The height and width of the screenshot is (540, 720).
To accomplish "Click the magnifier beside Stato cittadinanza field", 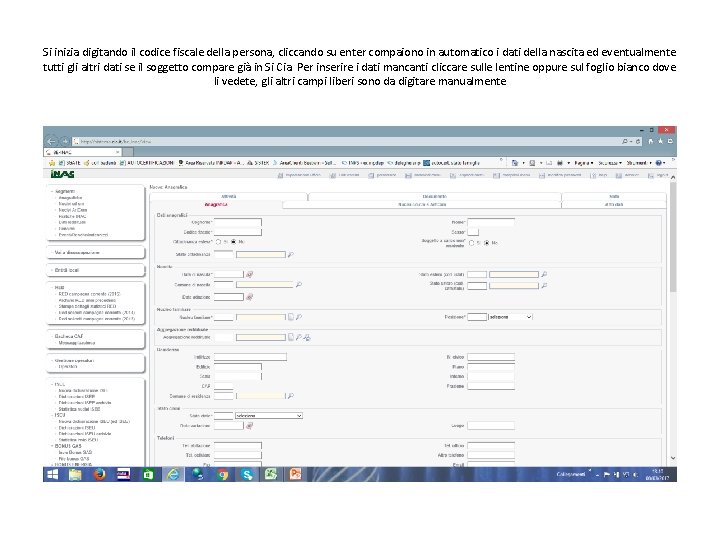I will [x=291, y=254].
